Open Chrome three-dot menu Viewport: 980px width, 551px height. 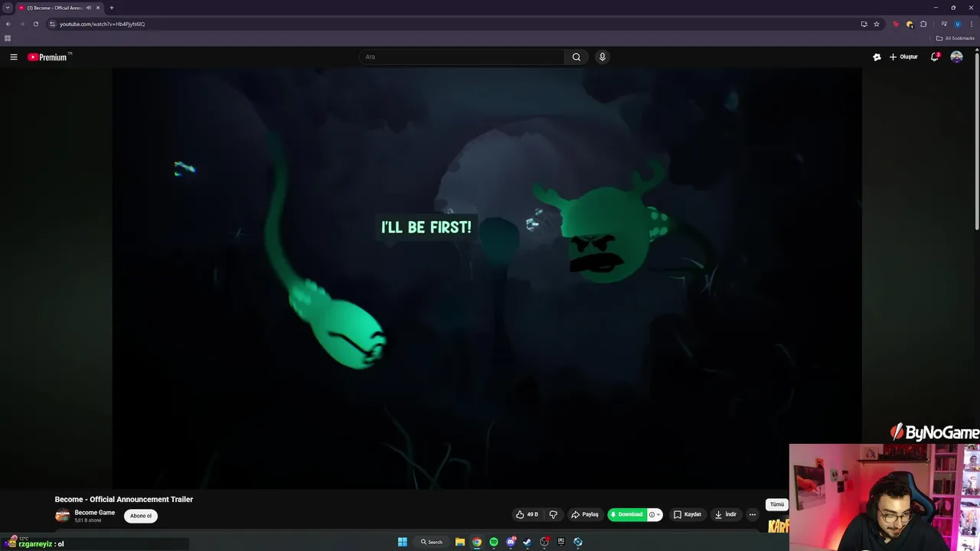click(971, 24)
